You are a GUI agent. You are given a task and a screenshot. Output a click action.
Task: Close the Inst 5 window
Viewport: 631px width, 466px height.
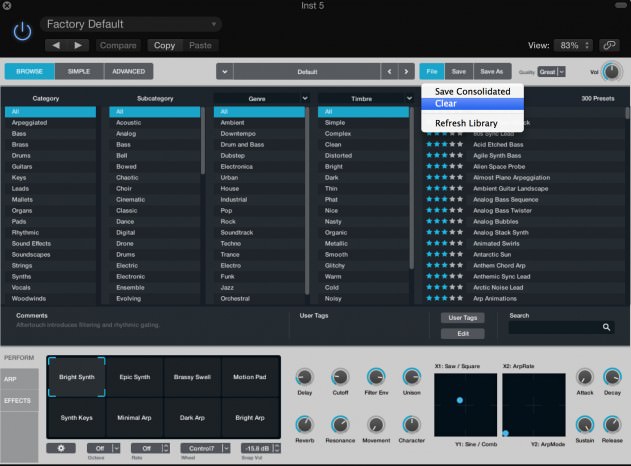coord(6,6)
